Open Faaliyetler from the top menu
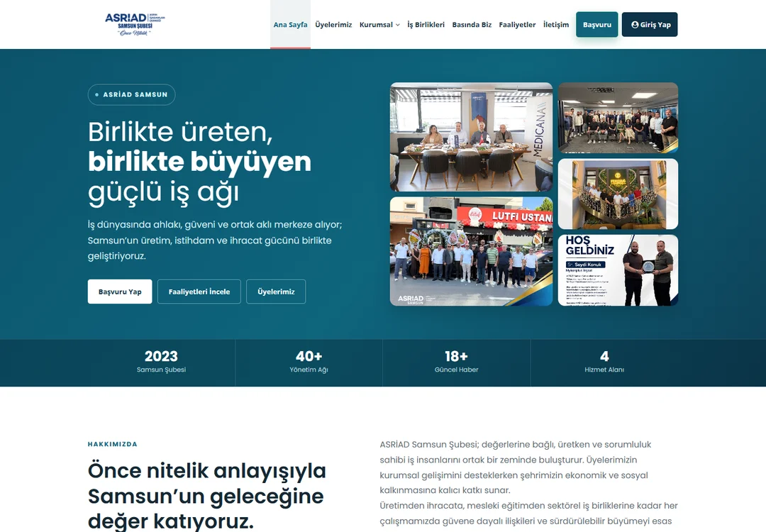 pos(517,24)
